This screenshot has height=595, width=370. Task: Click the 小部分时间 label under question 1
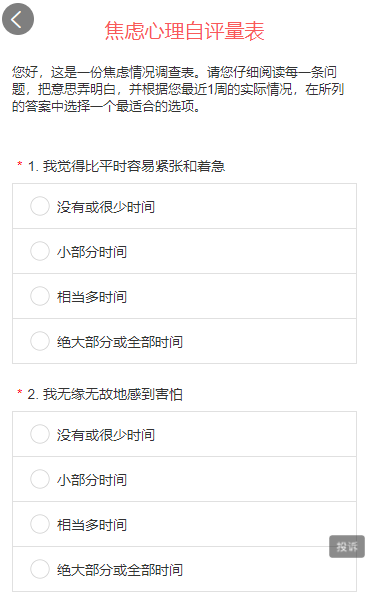[92, 252]
